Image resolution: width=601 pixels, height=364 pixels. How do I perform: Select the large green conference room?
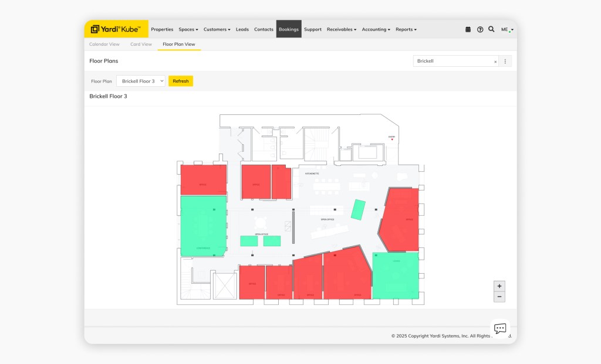(203, 226)
